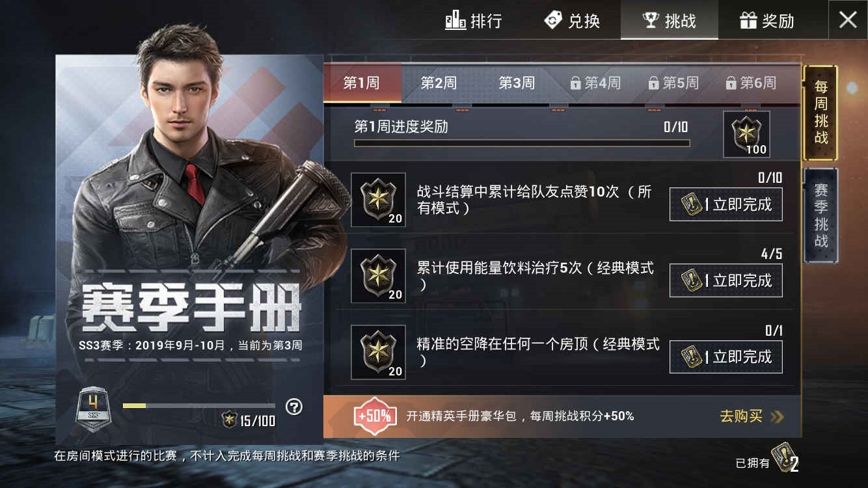The height and width of the screenshot is (488, 868).
Task: Click 去购买 arrow to buy elite pass
Action: 752,416
